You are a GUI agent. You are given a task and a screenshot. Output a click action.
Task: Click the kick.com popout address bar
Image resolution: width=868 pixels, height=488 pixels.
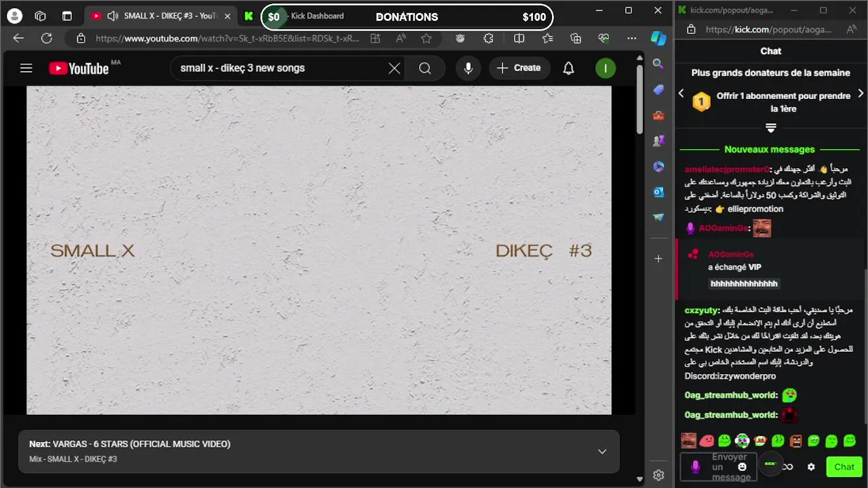tap(769, 29)
